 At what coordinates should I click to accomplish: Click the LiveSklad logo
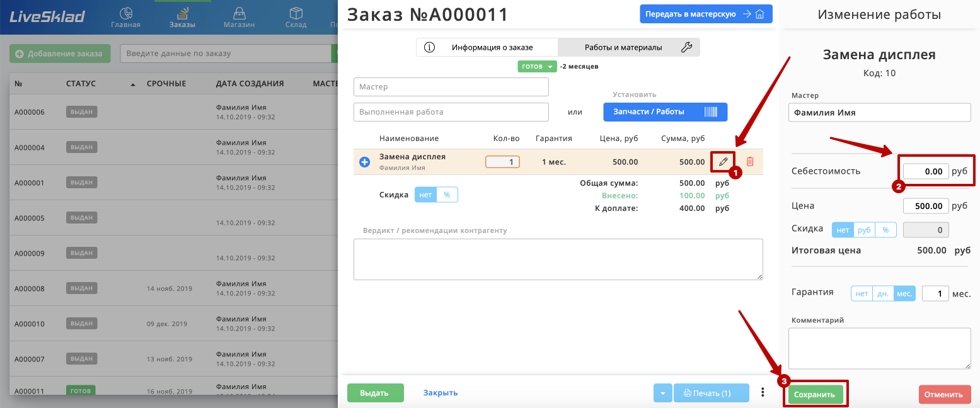47,16
